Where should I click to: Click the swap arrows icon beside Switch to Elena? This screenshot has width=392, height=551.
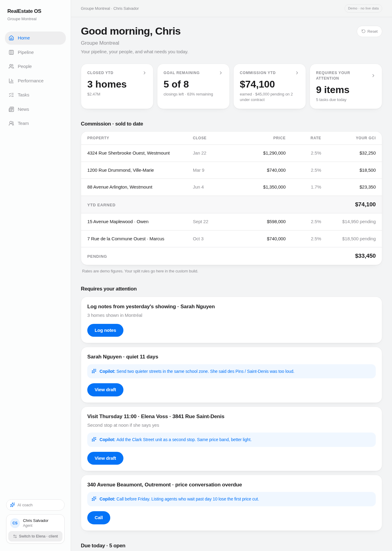[x=15, y=536]
